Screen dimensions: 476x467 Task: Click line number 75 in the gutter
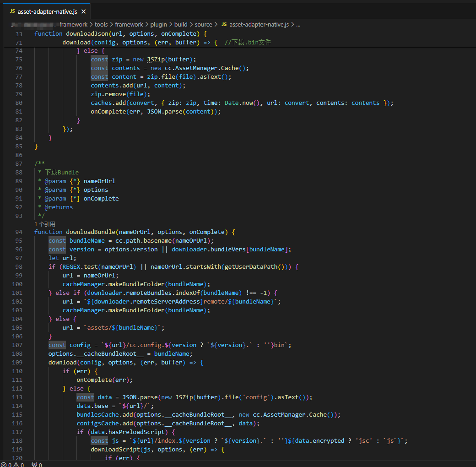[x=19, y=59]
